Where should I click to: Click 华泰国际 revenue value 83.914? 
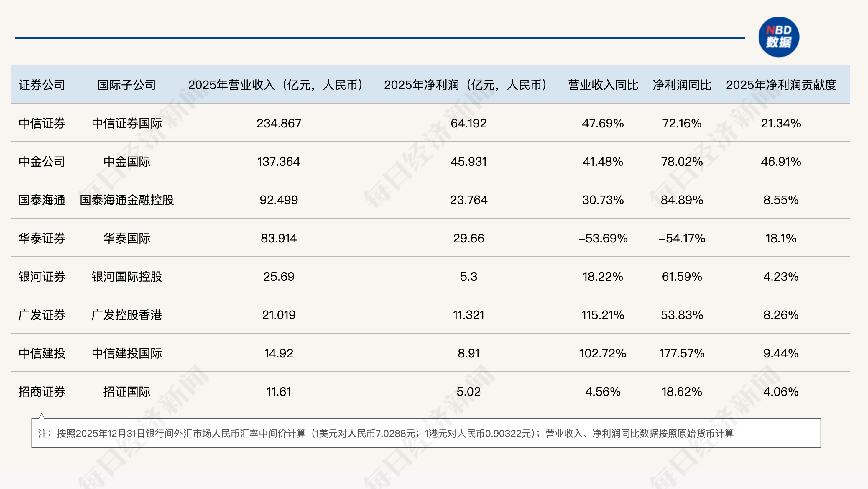pos(279,238)
